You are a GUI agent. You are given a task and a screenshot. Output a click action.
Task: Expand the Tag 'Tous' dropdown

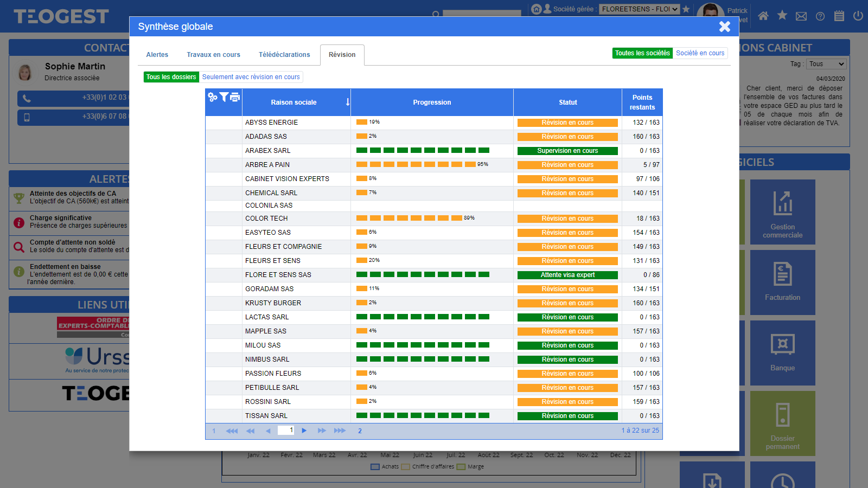pyautogui.click(x=826, y=64)
